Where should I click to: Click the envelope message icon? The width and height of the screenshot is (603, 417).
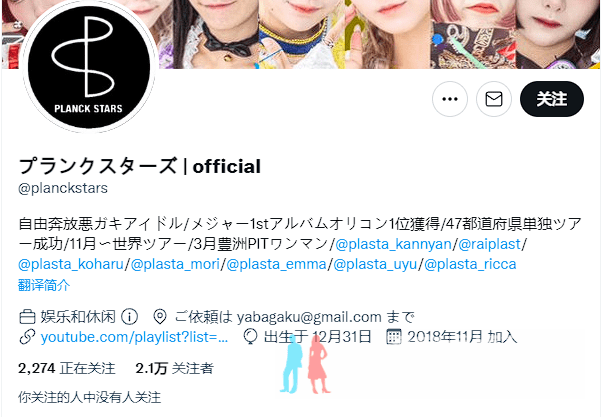pyautogui.click(x=494, y=99)
